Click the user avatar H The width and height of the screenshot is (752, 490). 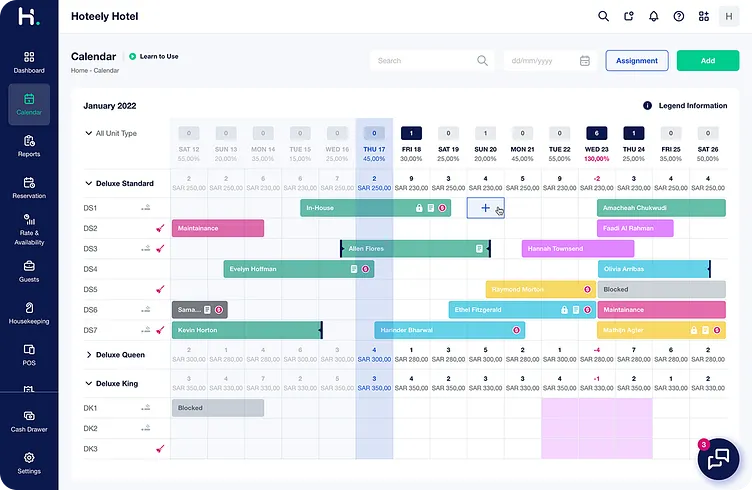pos(728,16)
